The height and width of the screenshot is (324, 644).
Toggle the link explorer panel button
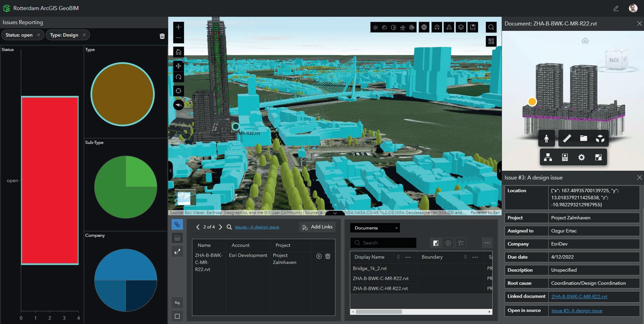pyautogui.click(x=177, y=225)
